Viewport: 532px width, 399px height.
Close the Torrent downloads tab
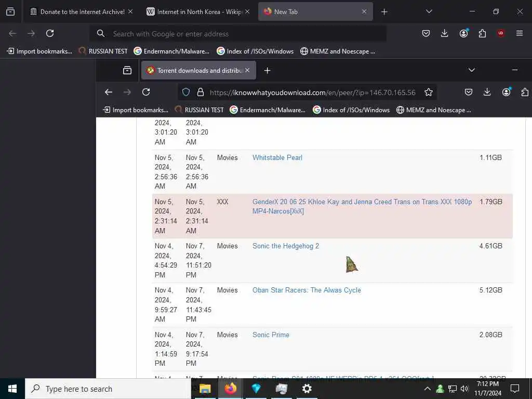[247, 70]
